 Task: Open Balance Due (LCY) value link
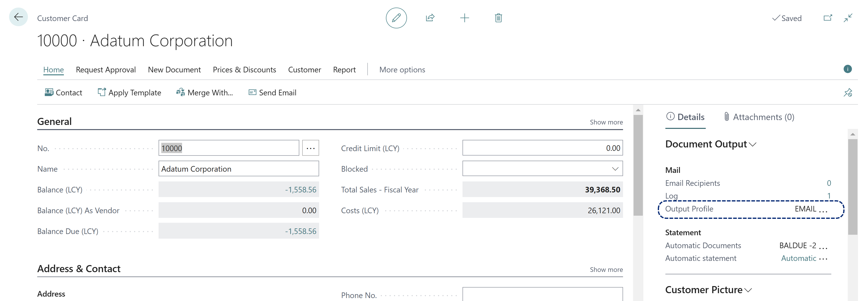pos(301,231)
